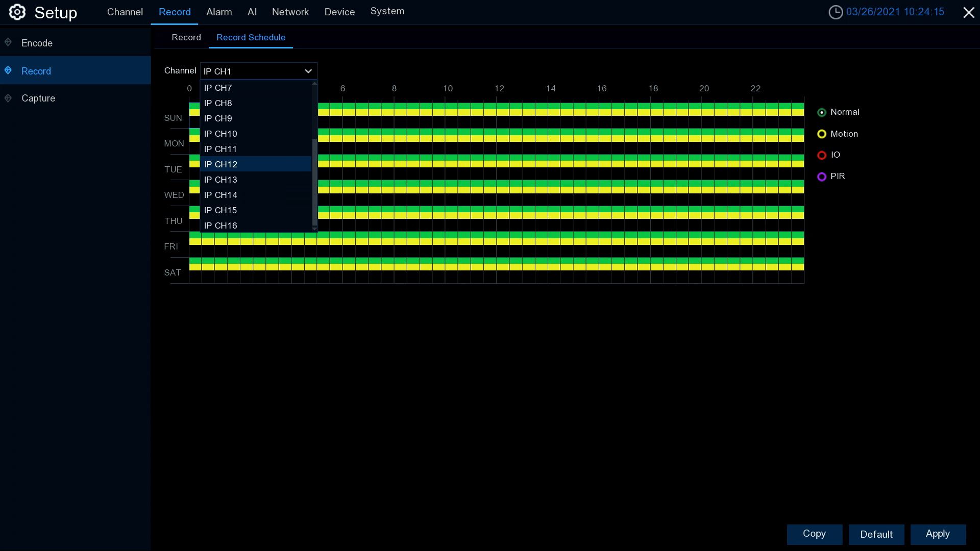
Task: Open the Alarm top menu tab
Action: coord(219,12)
